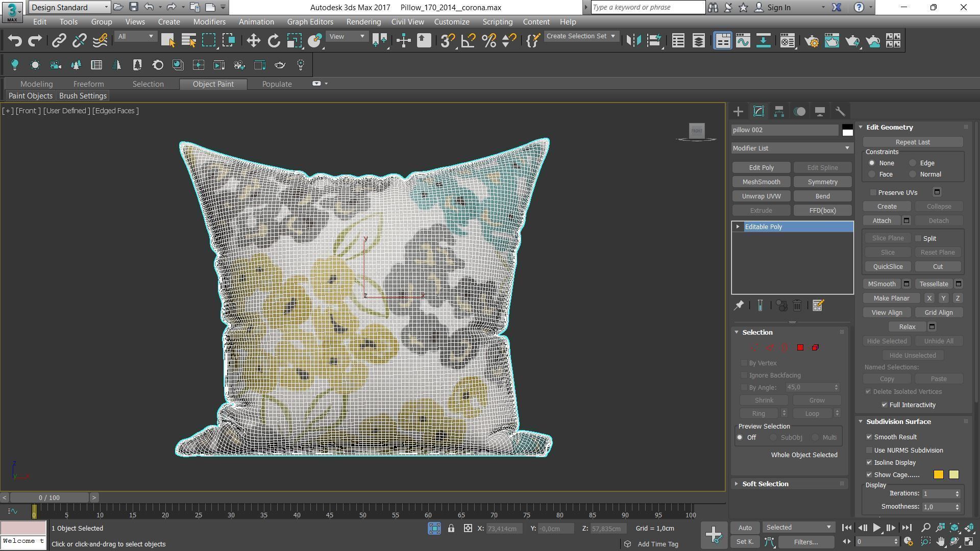Open the Curve Editor
Image resolution: width=980 pixels, height=551 pixels.
(743, 41)
